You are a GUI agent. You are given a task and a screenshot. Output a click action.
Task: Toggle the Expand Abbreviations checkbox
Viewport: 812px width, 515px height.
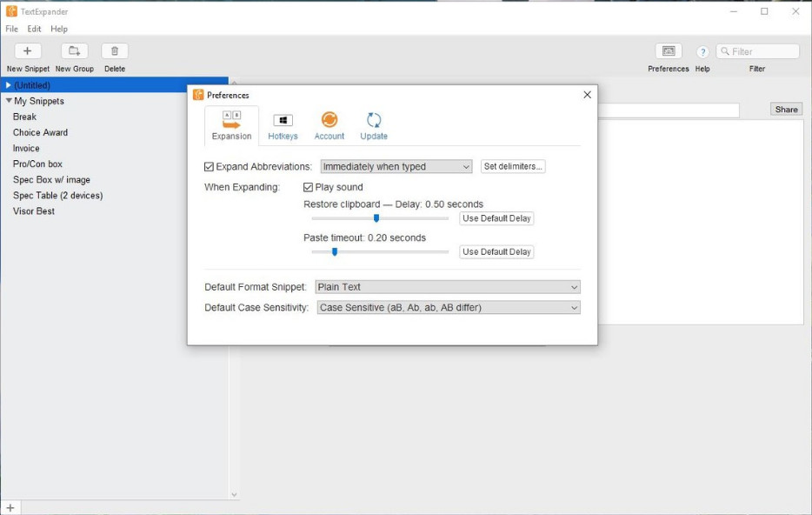tap(209, 167)
